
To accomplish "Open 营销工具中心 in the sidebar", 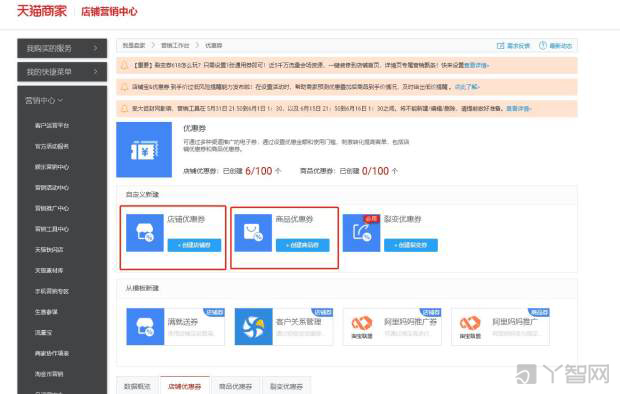I will [52, 229].
